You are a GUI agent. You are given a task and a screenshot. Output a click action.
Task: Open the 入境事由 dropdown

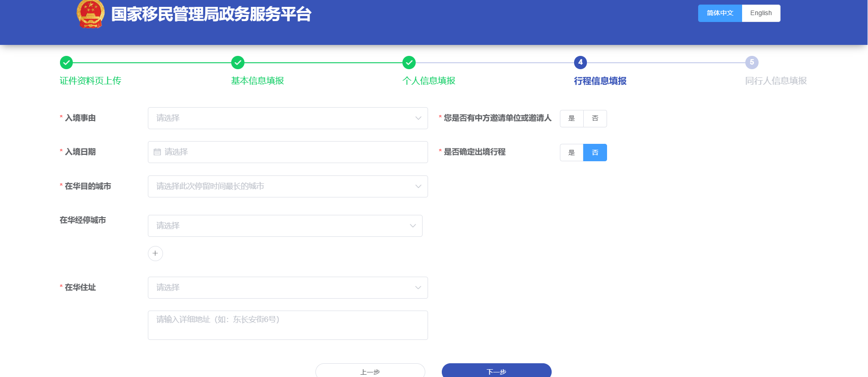click(x=288, y=118)
